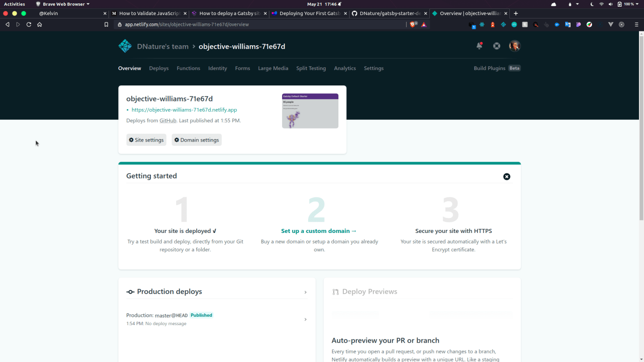Open the black cube extension with badge
Viewport: 644px width, 362px height.
(x=472, y=25)
